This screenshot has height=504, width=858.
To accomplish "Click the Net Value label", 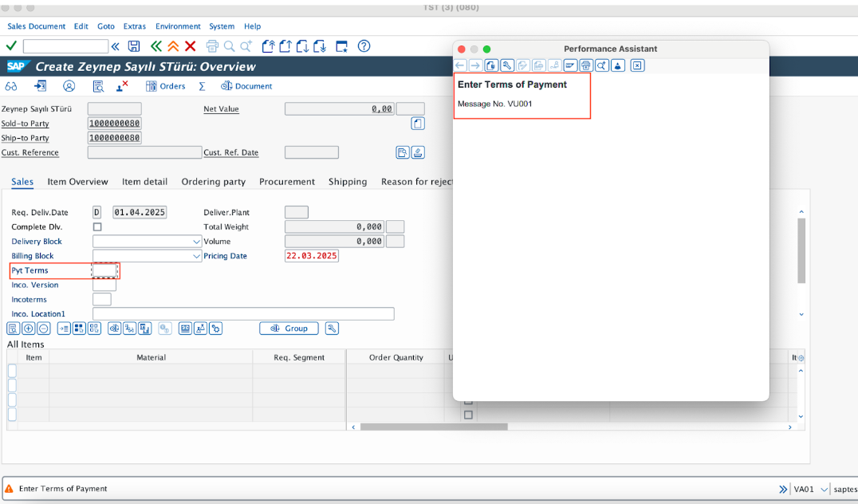I will [x=221, y=109].
